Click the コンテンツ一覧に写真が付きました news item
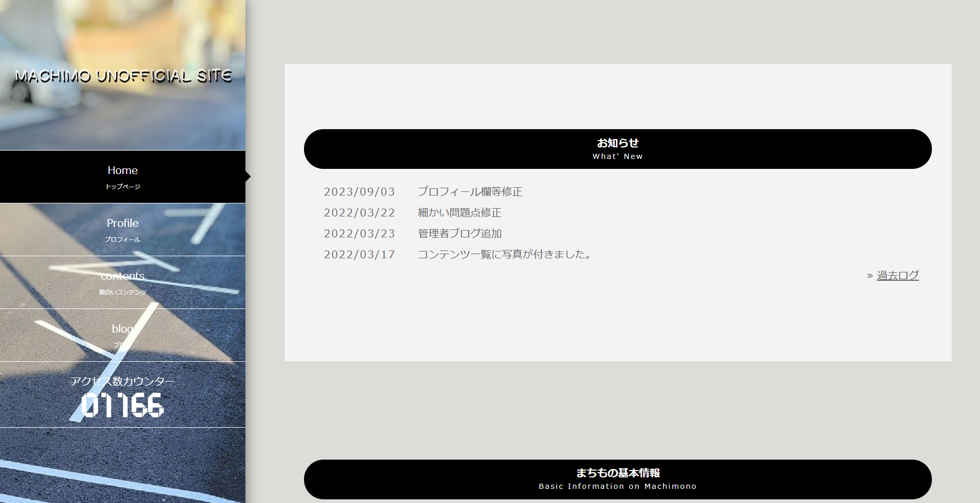This screenshot has height=503, width=980. [x=505, y=255]
